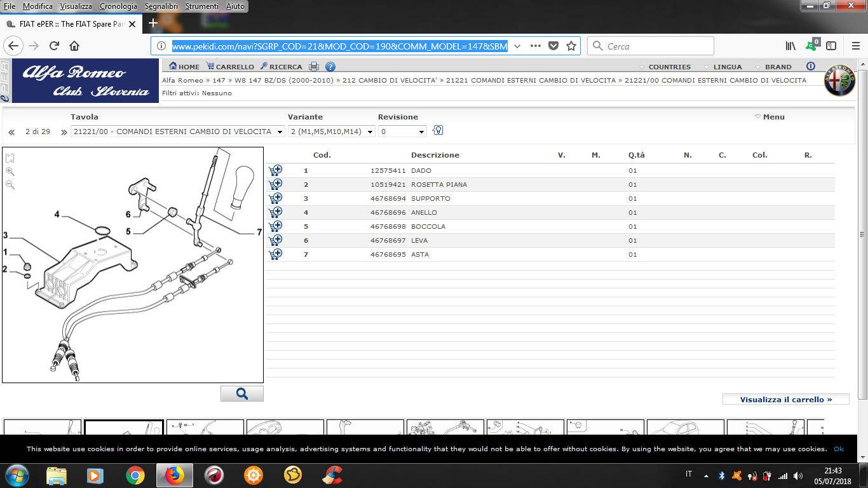This screenshot has width=868, height=488.
Task: Open the Tavola dropdown list
Action: [178, 132]
